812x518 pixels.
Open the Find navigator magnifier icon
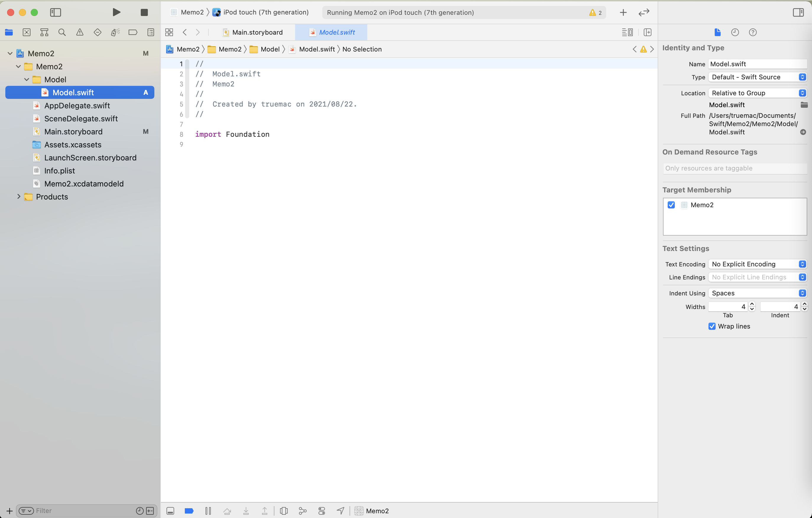[62, 32]
